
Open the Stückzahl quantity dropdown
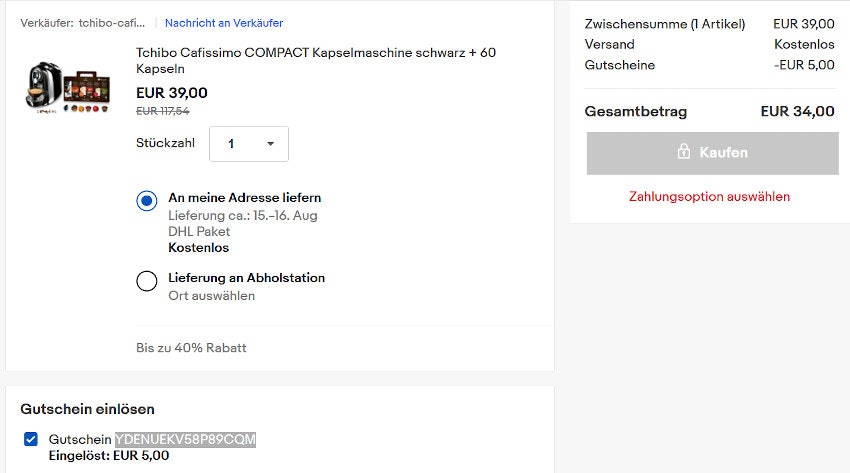pos(249,144)
